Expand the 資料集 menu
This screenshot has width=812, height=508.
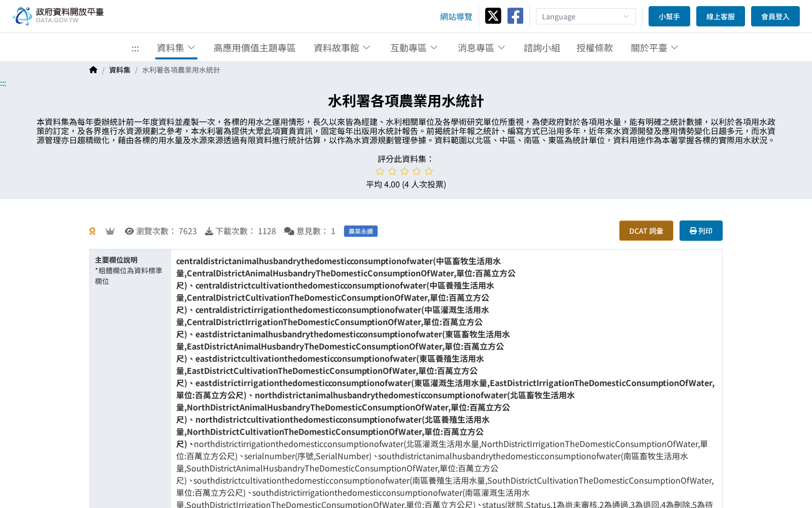pyautogui.click(x=176, y=48)
